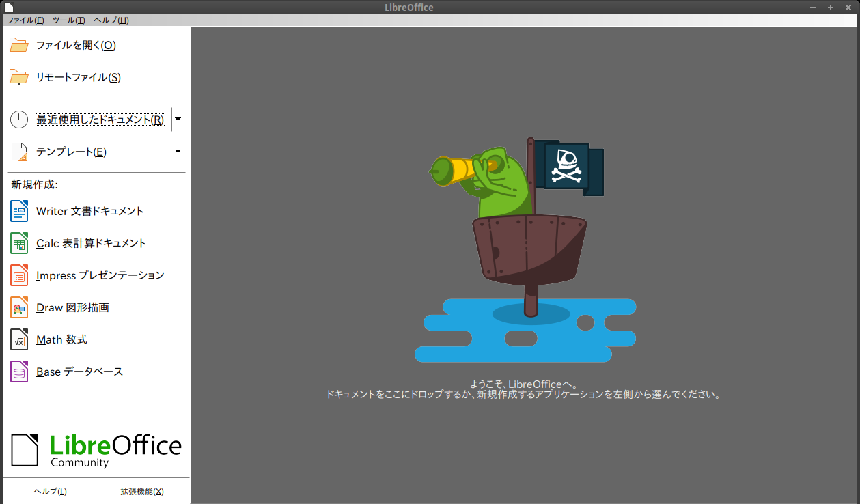Select the 最近使用したドキュメント(R) button label

(100, 120)
